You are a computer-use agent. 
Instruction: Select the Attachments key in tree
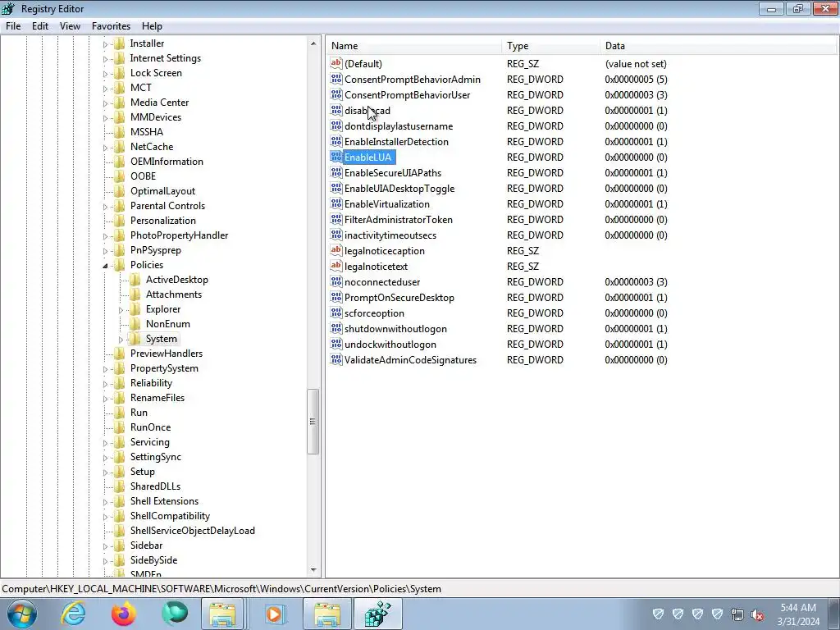pos(174,294)
